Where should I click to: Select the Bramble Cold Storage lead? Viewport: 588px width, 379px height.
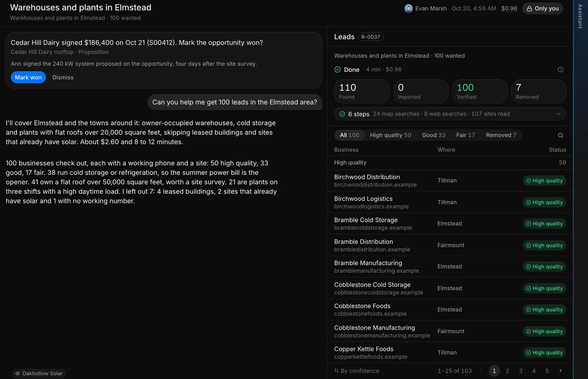click(x=450, y=224)
